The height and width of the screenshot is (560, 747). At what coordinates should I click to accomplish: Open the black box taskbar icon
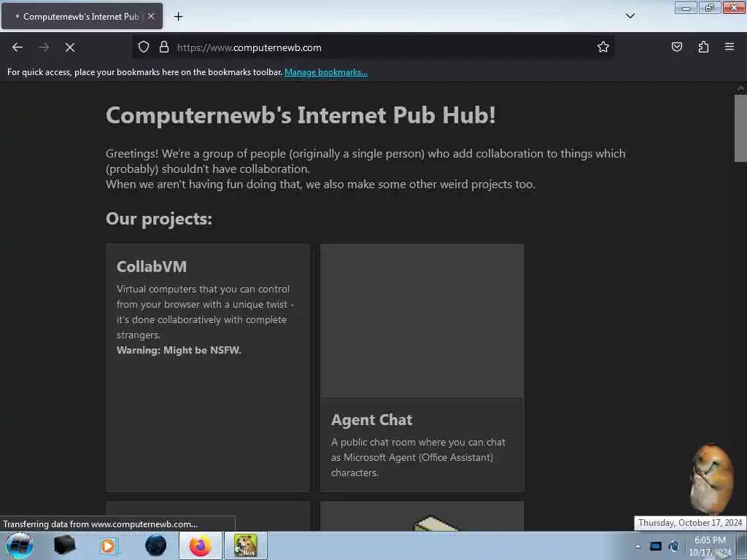click(64, 545)
